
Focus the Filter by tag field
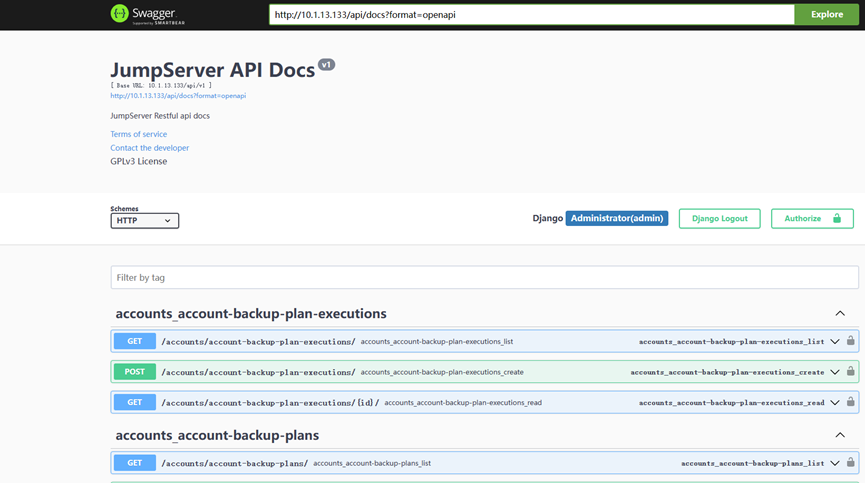(x=484, y=277)
